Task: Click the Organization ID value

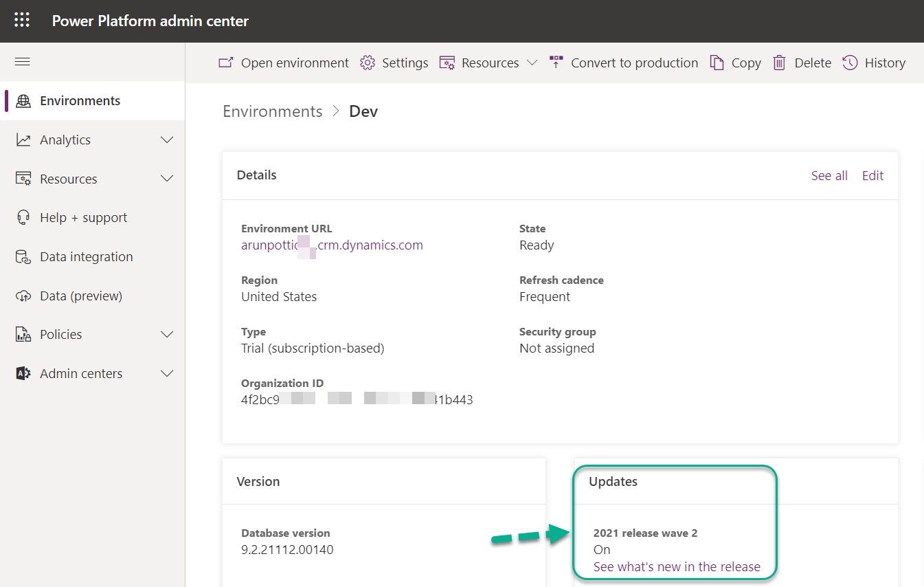Action: (357, 399)
